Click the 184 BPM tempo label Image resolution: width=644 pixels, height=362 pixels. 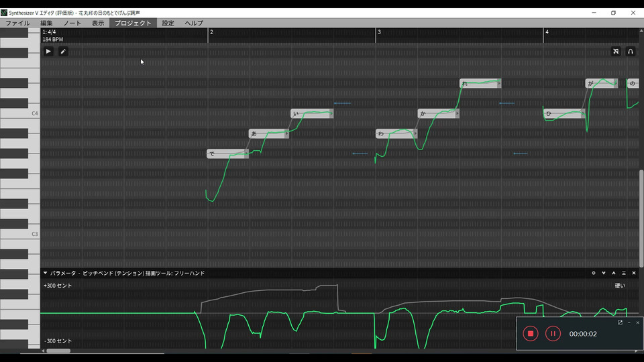(x=52, y=40)
